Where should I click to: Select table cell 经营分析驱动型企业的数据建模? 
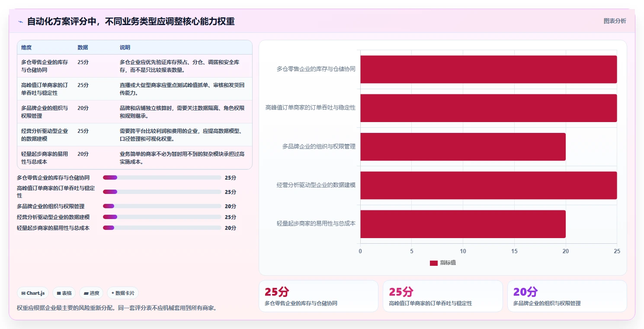coord(45,135)
